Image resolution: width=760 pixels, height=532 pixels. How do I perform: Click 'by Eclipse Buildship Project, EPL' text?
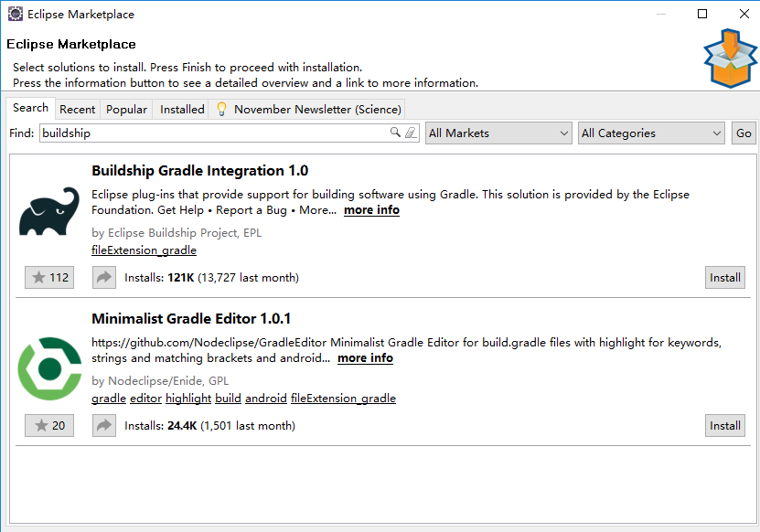177,232
